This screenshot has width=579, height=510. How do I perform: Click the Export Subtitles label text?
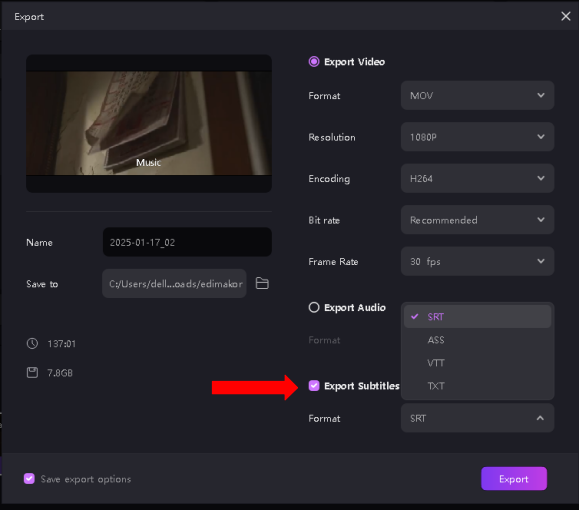click(x=362, y=386)
